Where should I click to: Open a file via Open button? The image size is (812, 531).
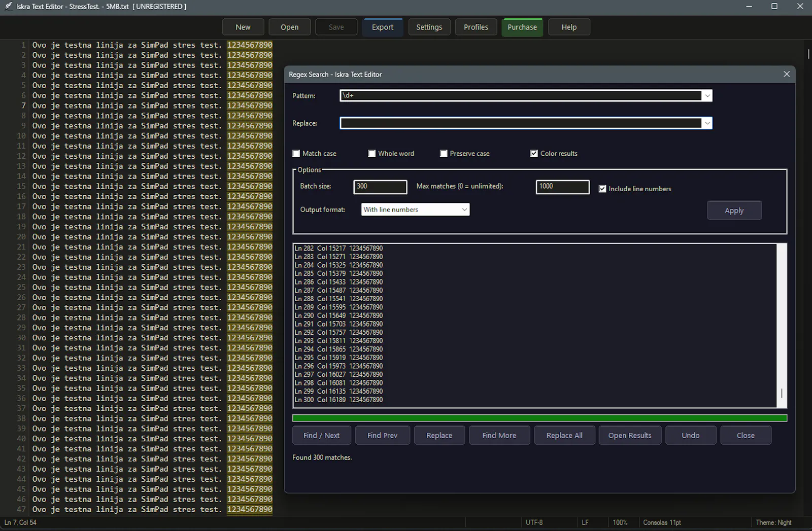tap(290, 27)
